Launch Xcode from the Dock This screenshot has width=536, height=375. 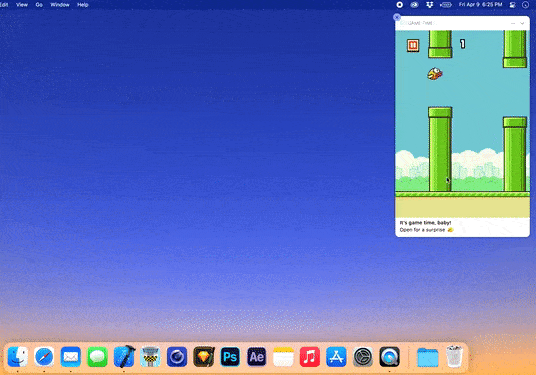pos(124,357)
